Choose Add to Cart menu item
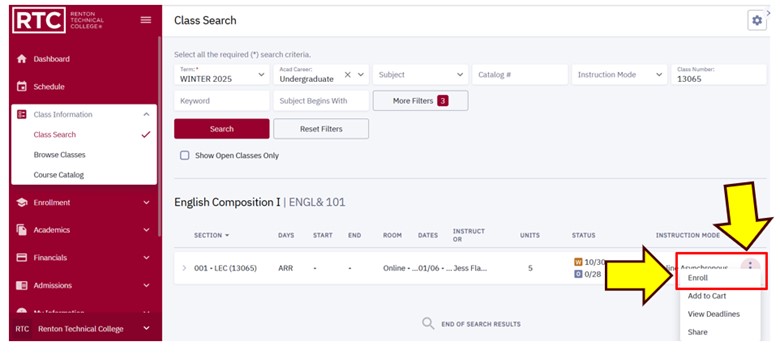The height and width of the screenshot is (363, 780). click(x=706, y=296)
